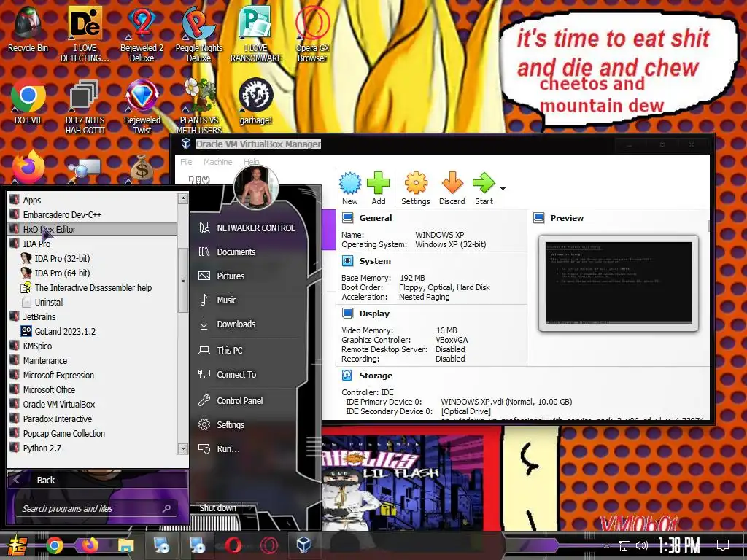
Task: Open VirtualBox Settings gear icon
Action: [416, 183]
